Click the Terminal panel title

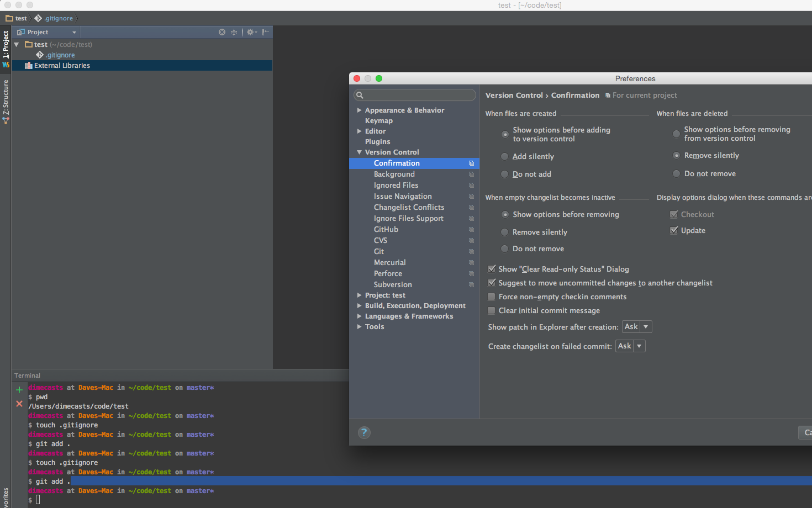click(27, 375)
